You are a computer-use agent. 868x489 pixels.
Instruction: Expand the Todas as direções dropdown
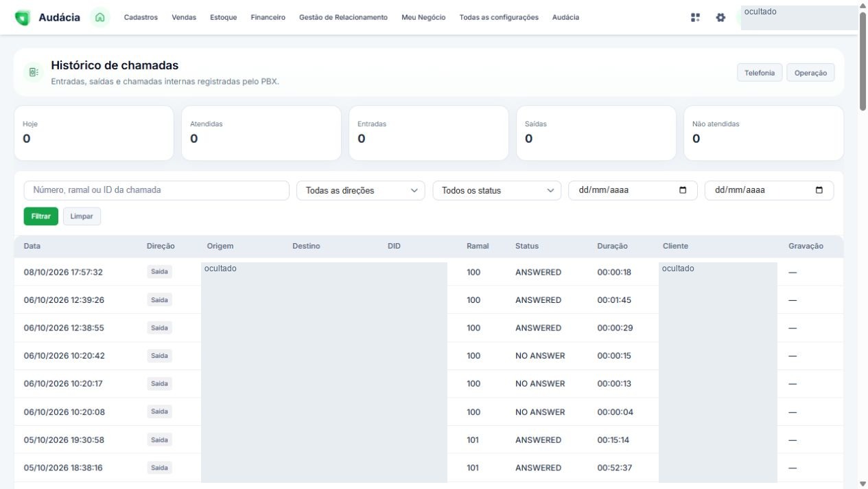(x=361, y=191)
